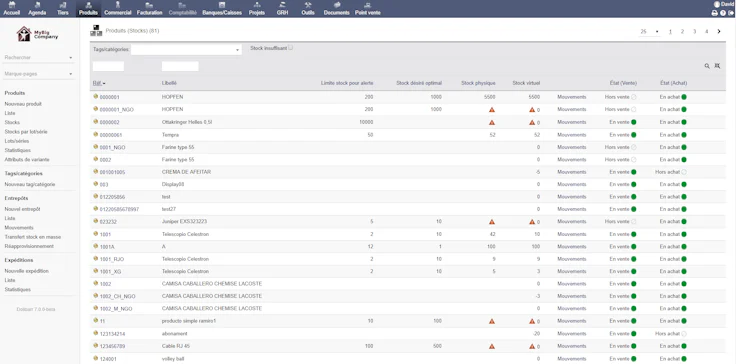
Task: Open the Outils tools module
Action: (x=308, y=8)
